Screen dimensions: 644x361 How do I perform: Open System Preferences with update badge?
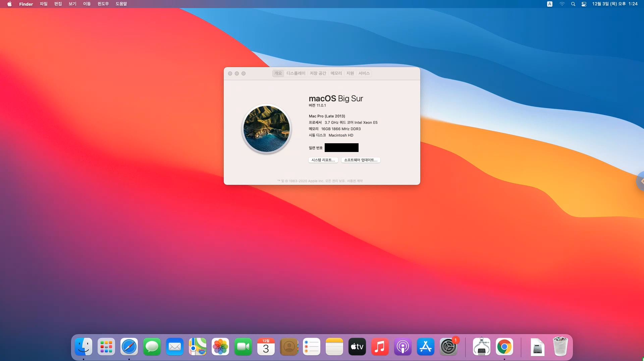coord(448,347)
